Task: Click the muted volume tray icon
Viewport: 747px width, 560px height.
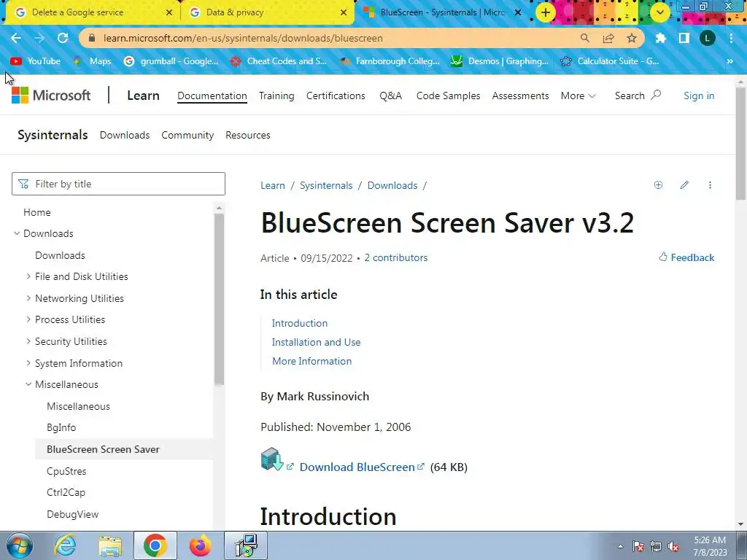Action: coord(673,546)
